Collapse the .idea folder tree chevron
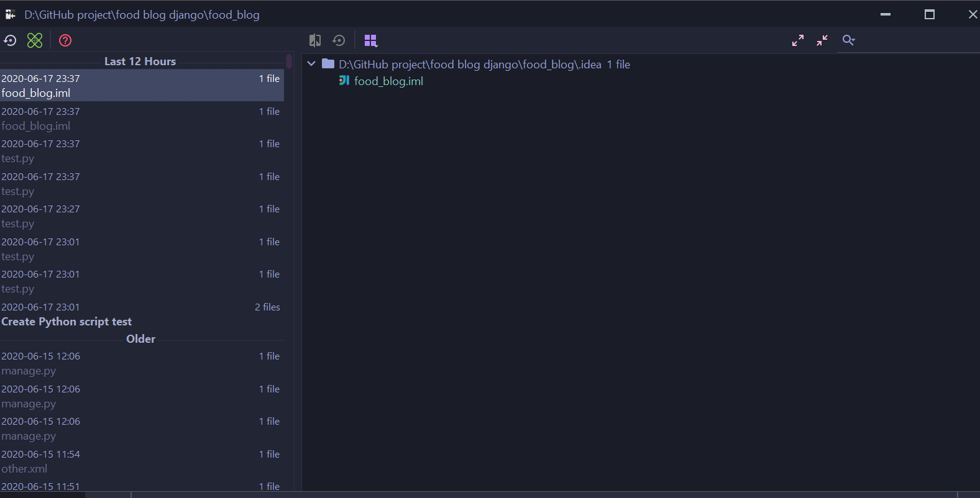 click(x=311, y=64)
